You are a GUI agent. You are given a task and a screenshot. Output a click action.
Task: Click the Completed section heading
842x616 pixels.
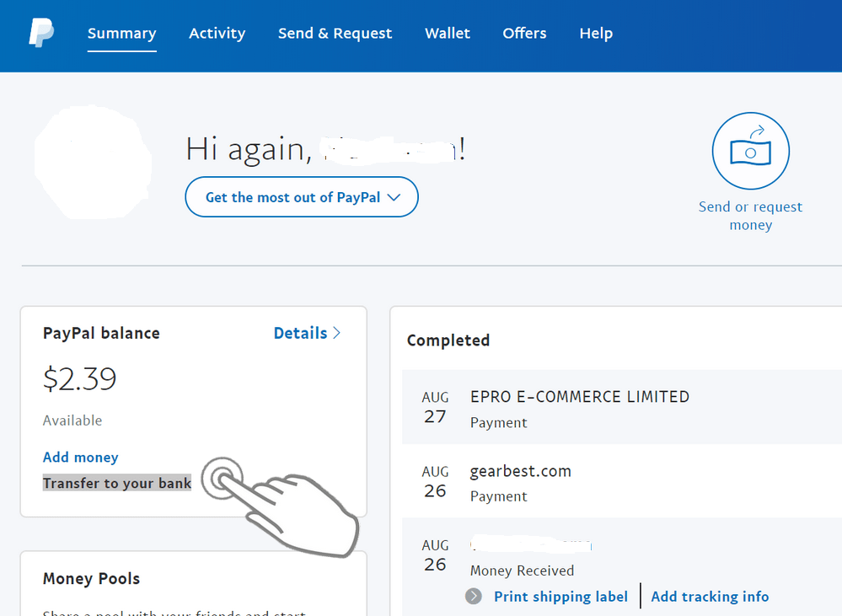448,340
